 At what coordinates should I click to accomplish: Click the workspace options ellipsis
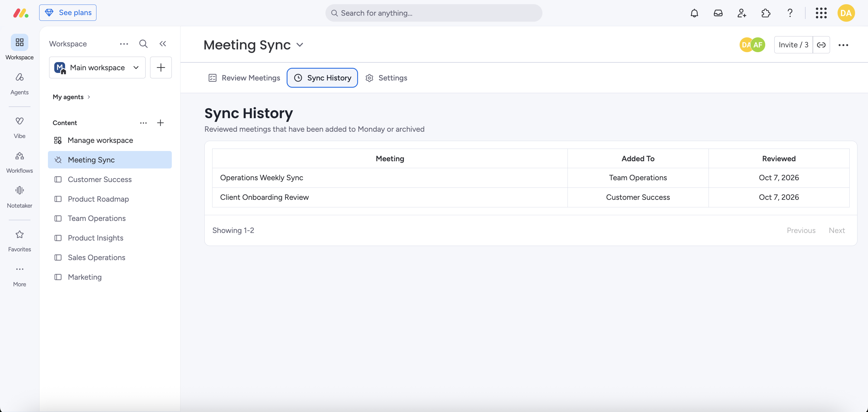pos(124,44)
